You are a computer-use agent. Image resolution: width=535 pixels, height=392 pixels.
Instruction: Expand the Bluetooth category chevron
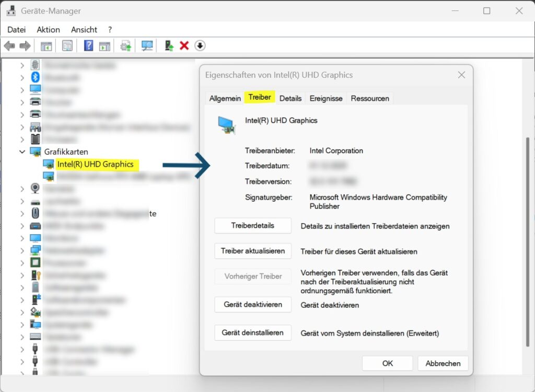click(x=22, y=77)
